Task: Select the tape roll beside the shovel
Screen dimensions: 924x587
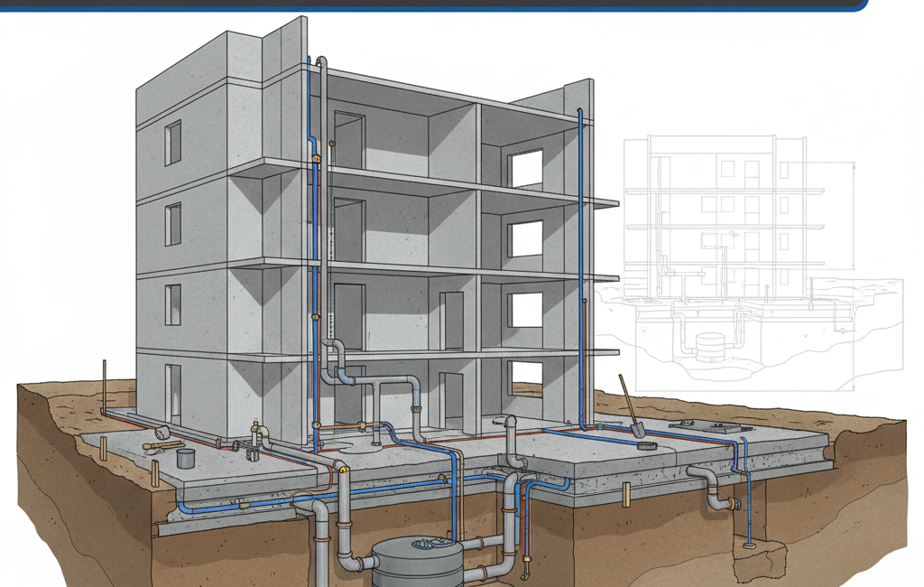Action: (644, 445)
